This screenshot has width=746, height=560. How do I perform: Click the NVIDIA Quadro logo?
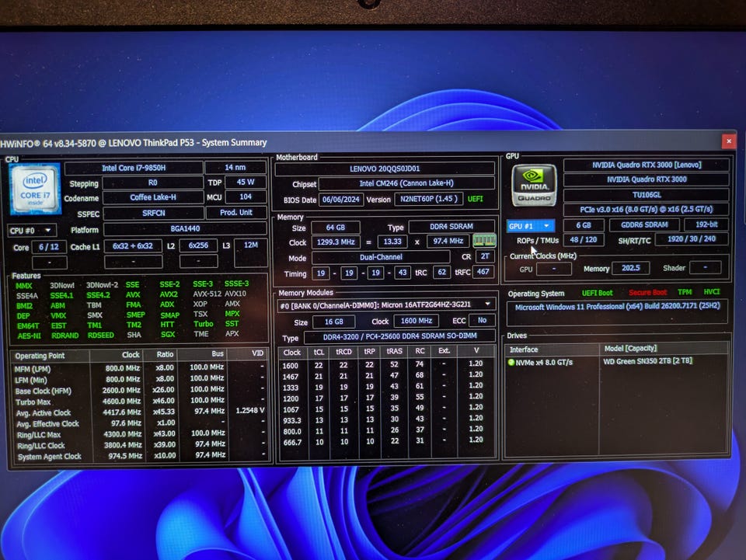point(533,186)
